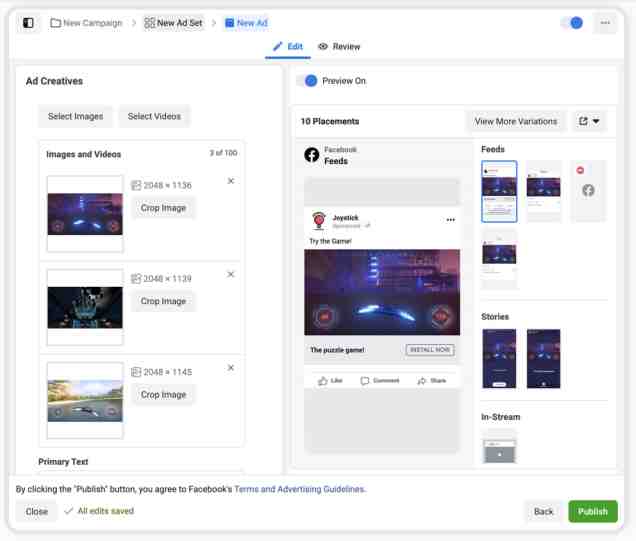Remove the 2048 × 1136 image
The width and height of the screenshot is (636, 541).
[x=231, y=181]
